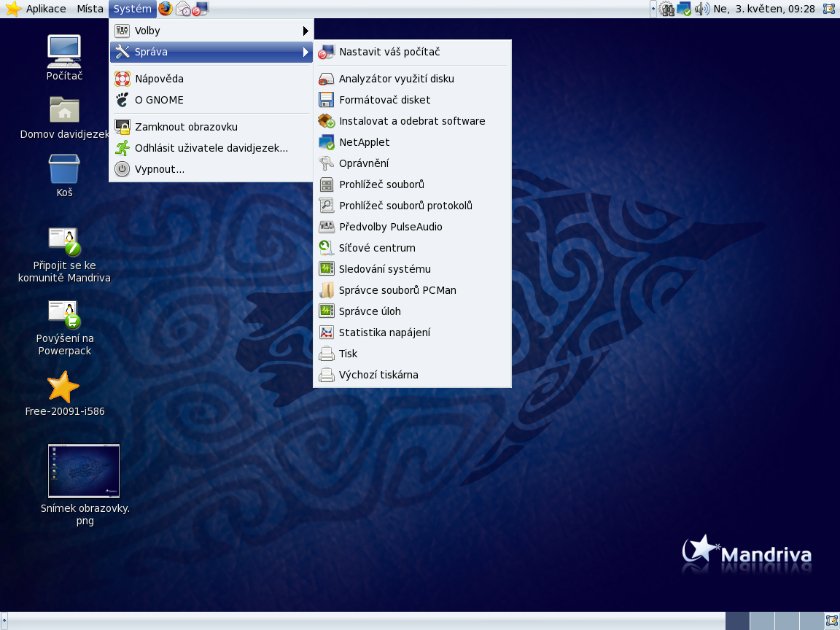Click the Správa submenu arrow
The width and height of the screenshot is (840, 630).
pyautogui.click(x=306, y=52)
